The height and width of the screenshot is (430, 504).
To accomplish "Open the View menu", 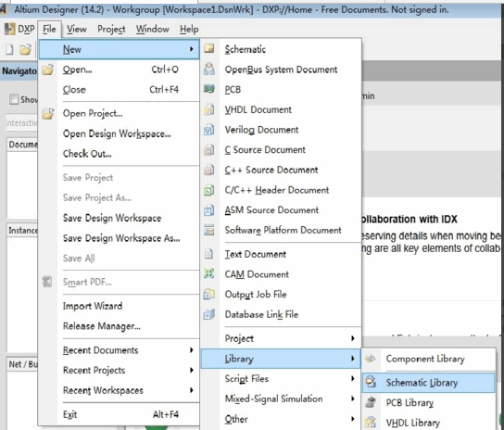I will 77,30.
